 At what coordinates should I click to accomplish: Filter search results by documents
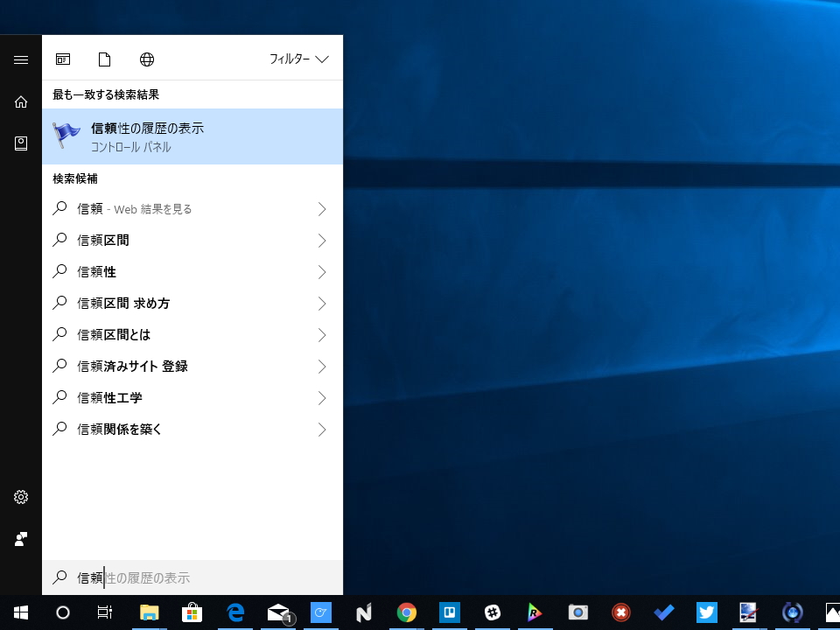(104, 59)
